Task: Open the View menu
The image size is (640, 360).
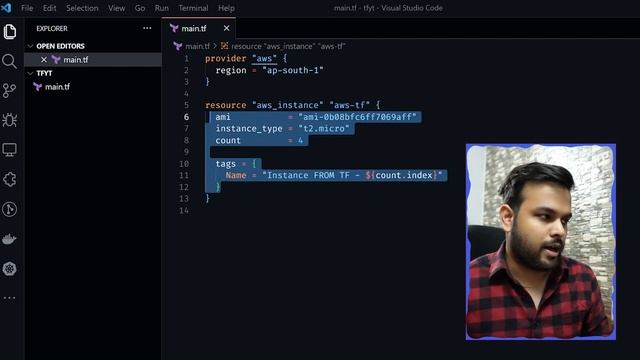Action: tap(116, 8)
